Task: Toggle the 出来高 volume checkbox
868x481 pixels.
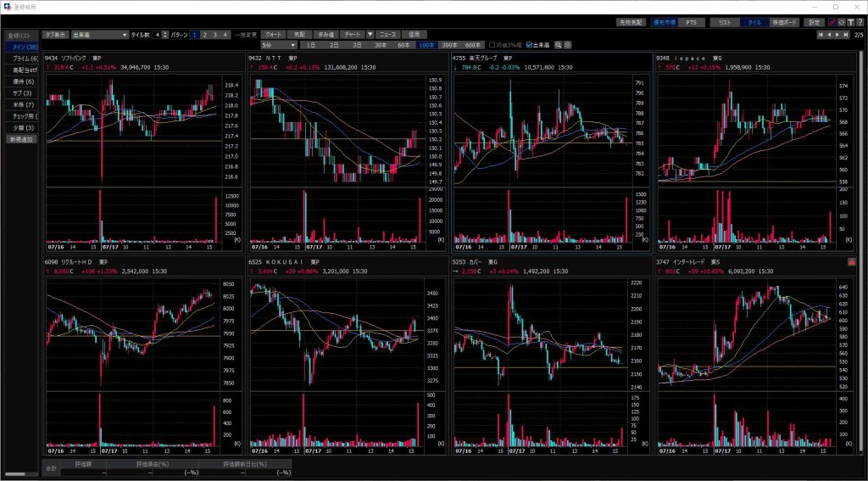Action: [x=530, y=44]
